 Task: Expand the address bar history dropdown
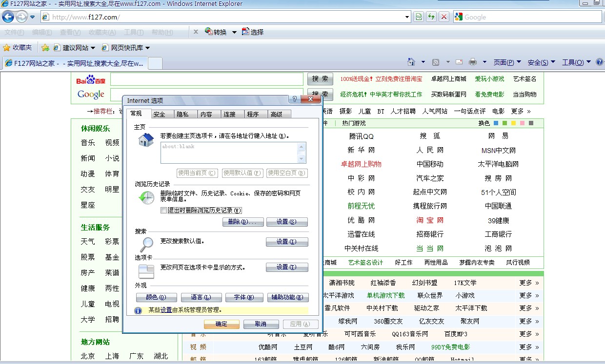407,17
